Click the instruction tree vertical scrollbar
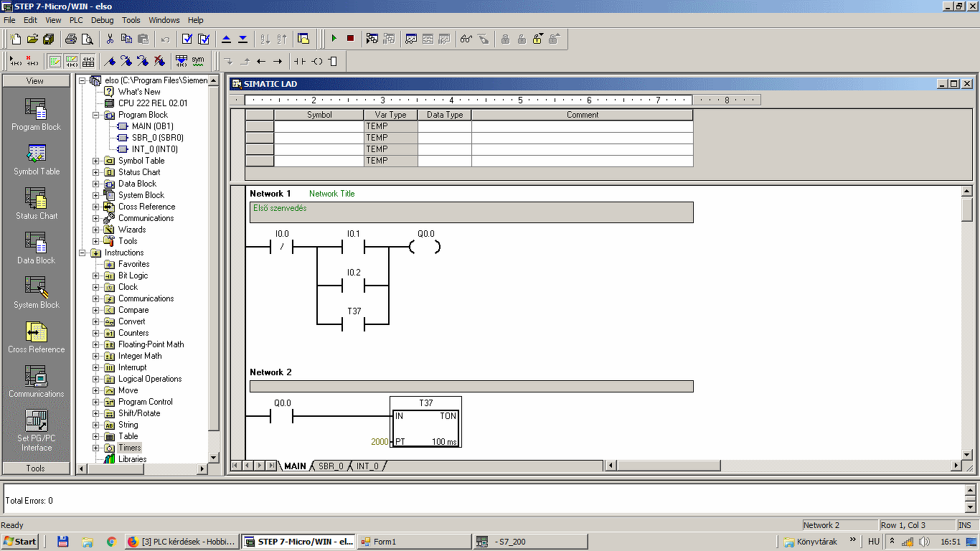Viewport: 980px width, 551px height. (213, 269)
